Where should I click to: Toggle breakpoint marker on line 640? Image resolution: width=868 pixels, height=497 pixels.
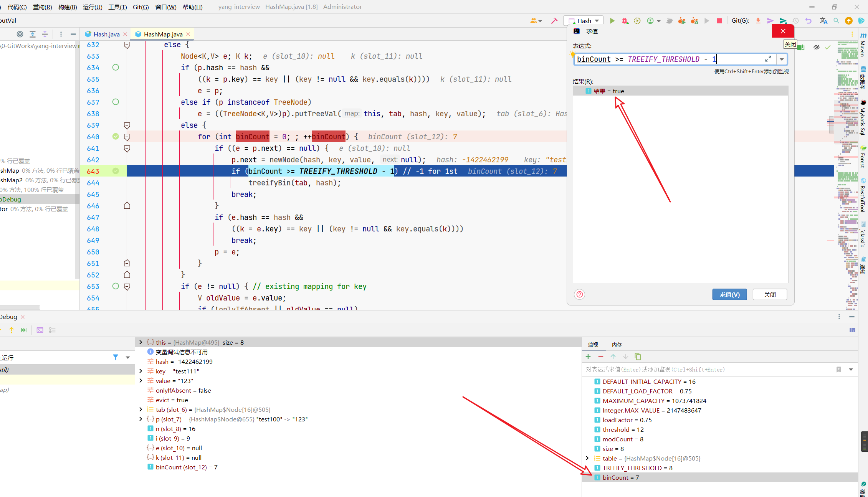116,137
